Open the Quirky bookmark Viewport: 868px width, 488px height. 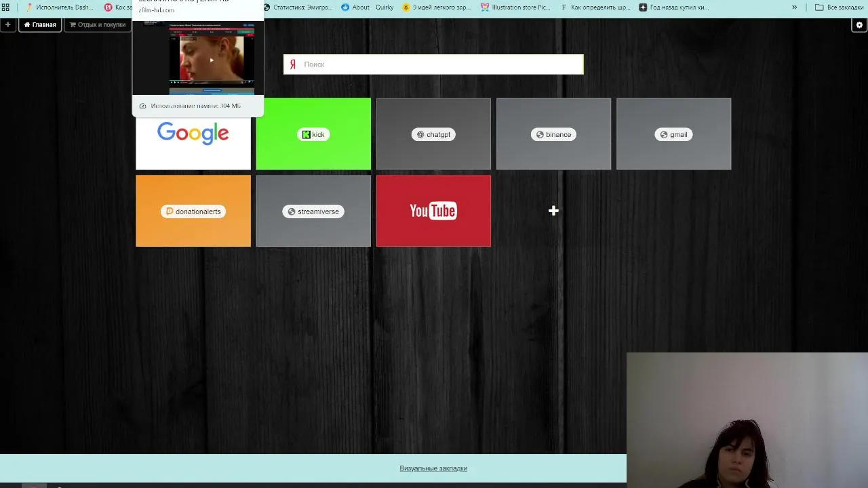384,7
